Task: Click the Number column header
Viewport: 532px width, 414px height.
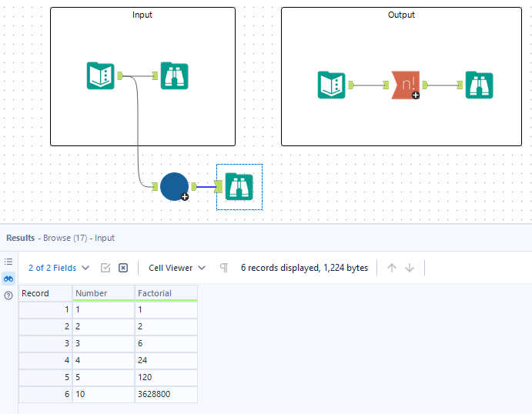Action: tap(103, 293)
